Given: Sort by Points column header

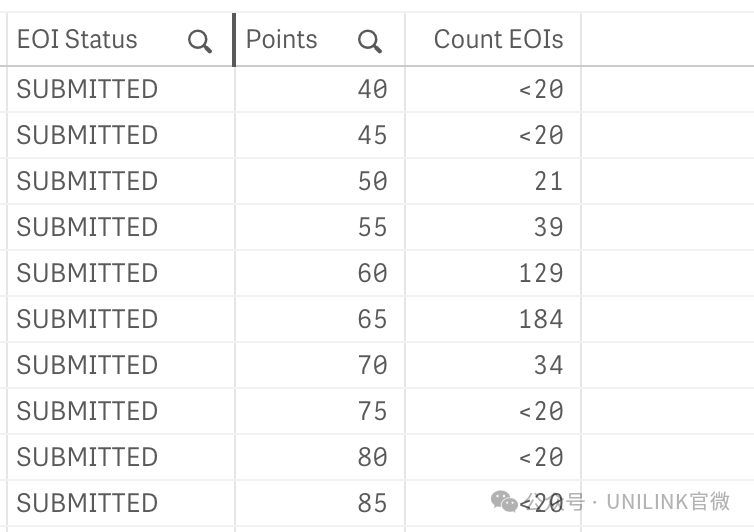Looking at the screenshot, I should pyautogui.click(x=281, y=39).
